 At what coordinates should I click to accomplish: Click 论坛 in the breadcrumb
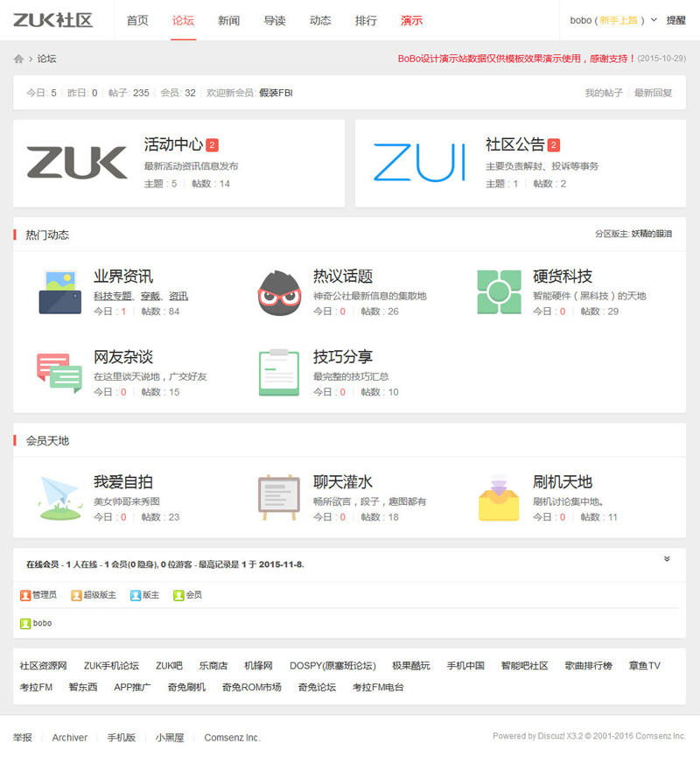[x=47, y=59]
